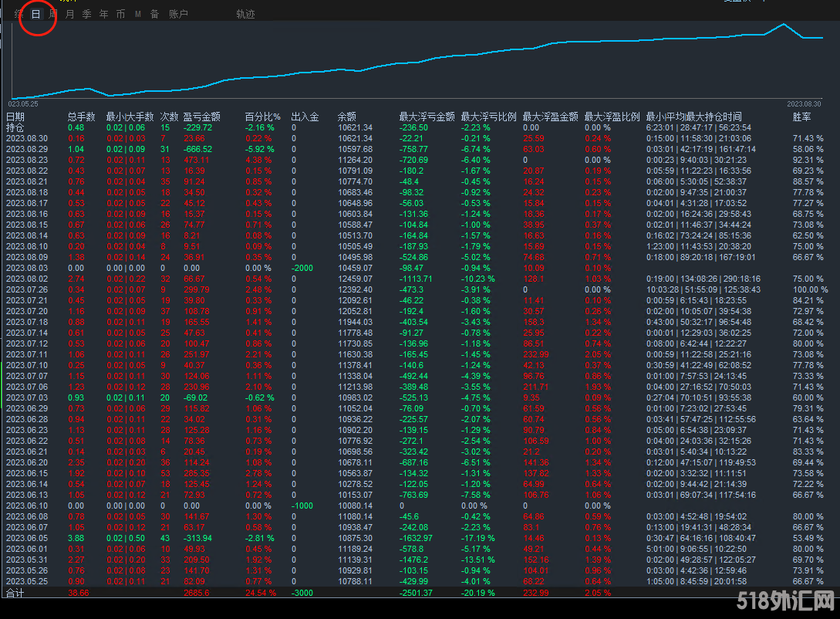Sort by the 日期 column header

pyautogui.click(x=15, y=117)
